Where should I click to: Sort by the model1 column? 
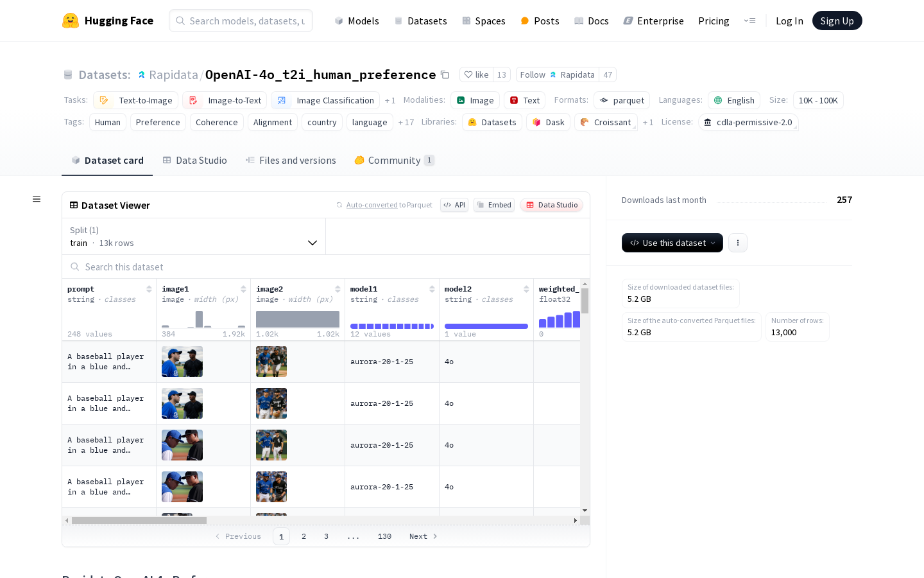(432, 289)
